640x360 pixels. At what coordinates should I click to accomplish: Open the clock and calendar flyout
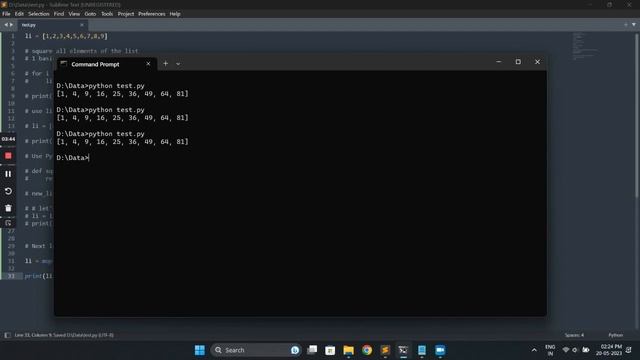click(x=609, y=350)
